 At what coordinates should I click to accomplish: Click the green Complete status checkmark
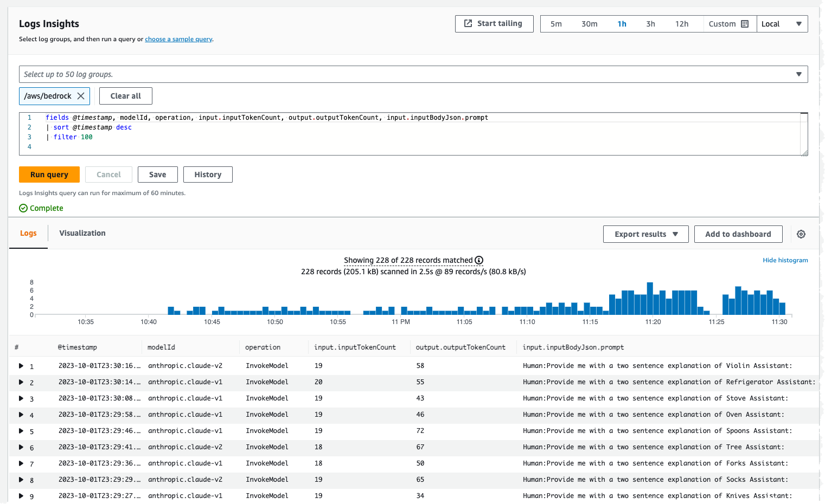[23, 208]
